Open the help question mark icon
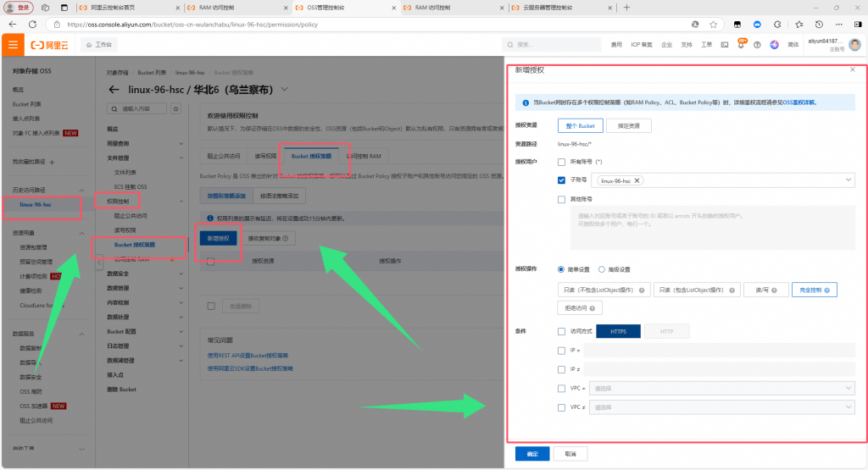The width and height of the screenshot is (868, 470). [x=759, y=44]
